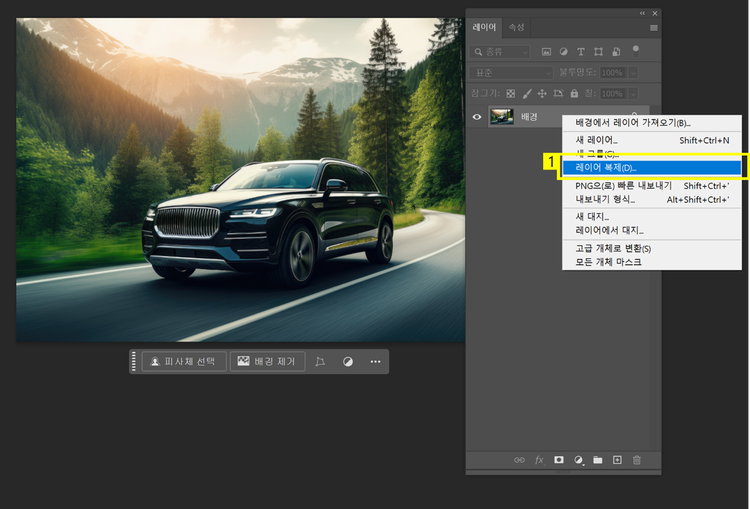750x509 pixels.
Task: Open the new adjustment layer icon
Action: pos(578,460)
